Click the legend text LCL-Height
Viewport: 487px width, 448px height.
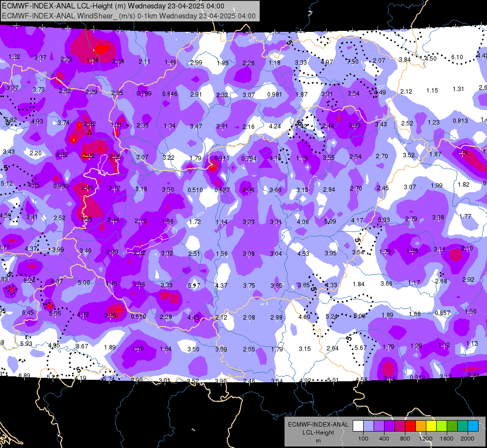[x=318, y=433]
